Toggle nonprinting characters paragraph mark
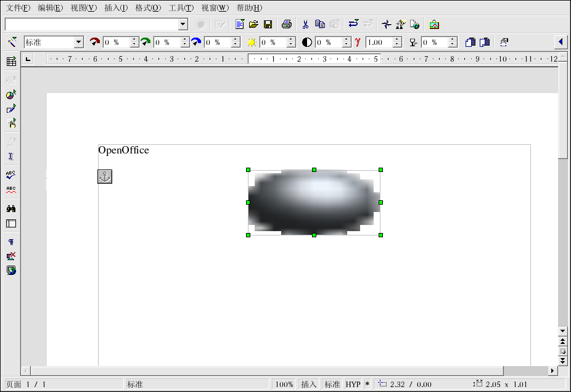This screenshot has height=392, width=571. pos(11,242)
